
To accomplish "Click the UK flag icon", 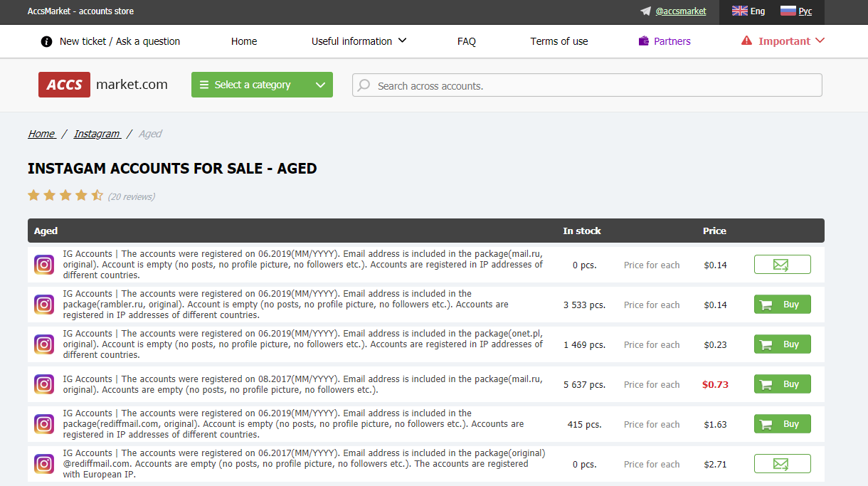I will coord(740,11).
